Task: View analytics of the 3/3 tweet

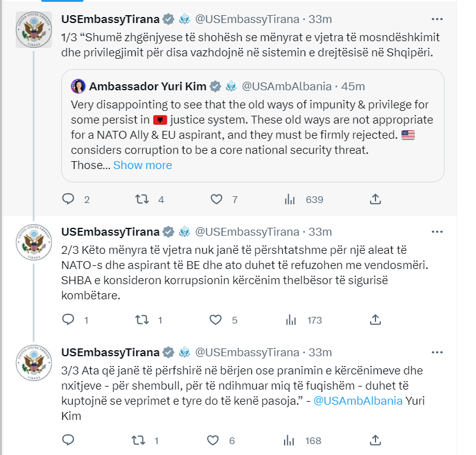Action: pos(290,440)
